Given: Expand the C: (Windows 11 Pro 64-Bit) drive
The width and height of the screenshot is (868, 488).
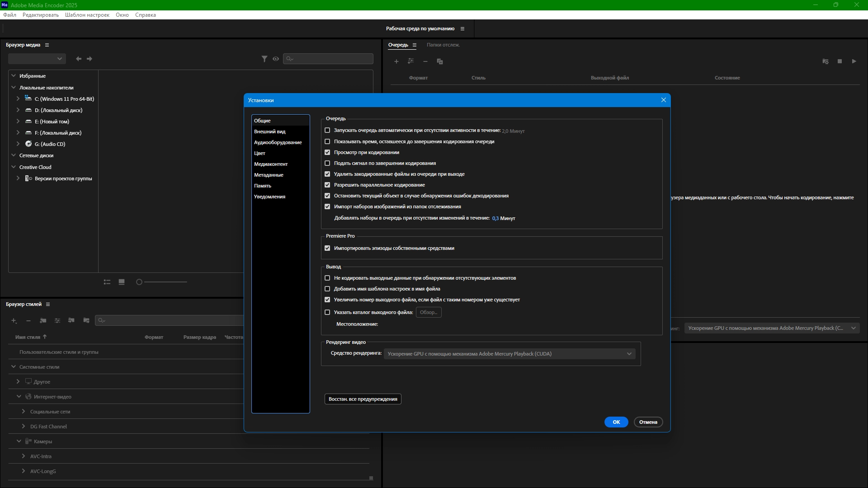Looking at the screenshot, I should pos(18,99).
